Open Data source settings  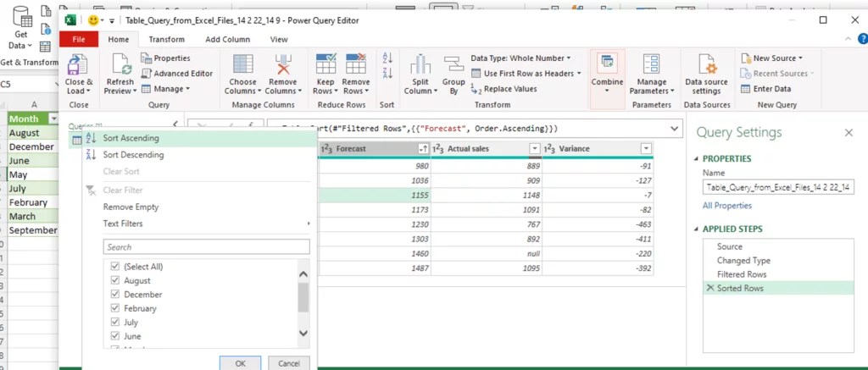[x=706, y=75]
